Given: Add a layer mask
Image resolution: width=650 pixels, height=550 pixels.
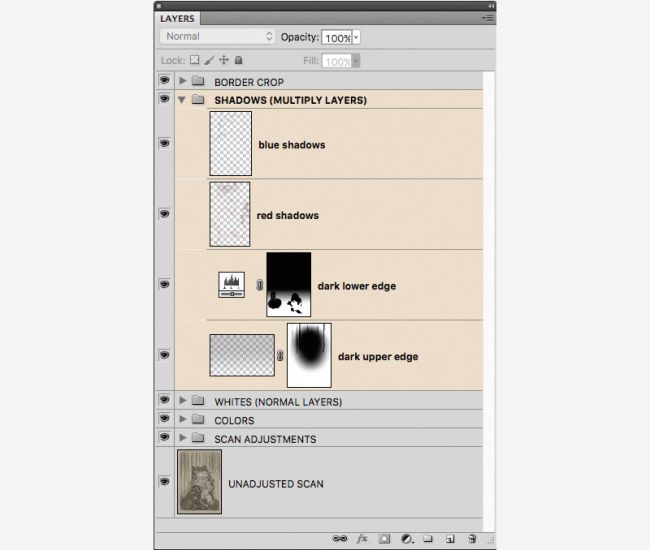Looking at the screenshot, I should point(383,539).
